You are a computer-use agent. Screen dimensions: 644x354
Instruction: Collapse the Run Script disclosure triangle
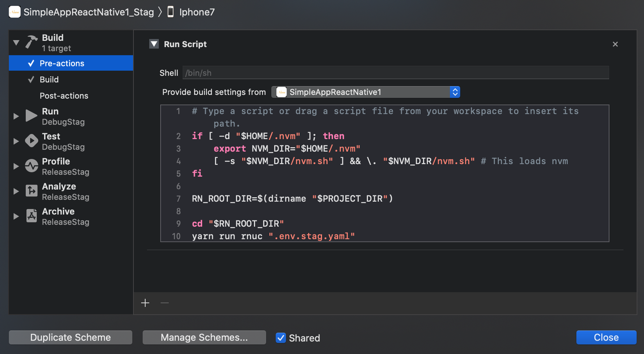coord(154,44)
